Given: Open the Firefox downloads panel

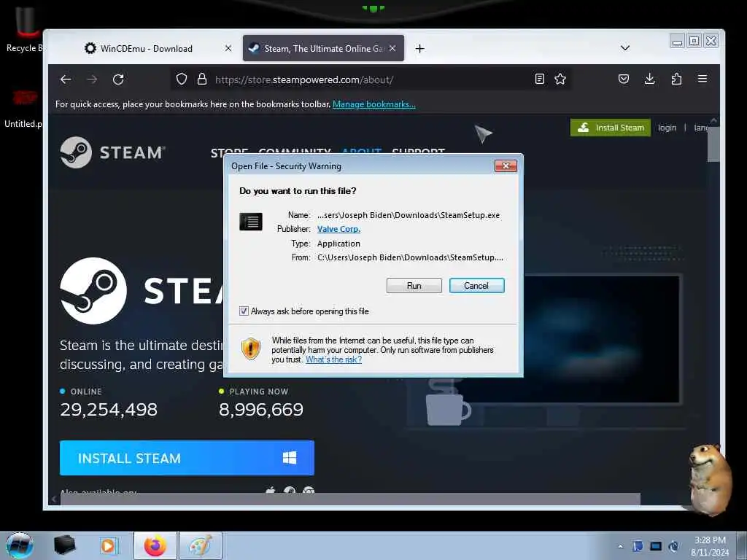Looking at the screenshot, I should 649,79.
